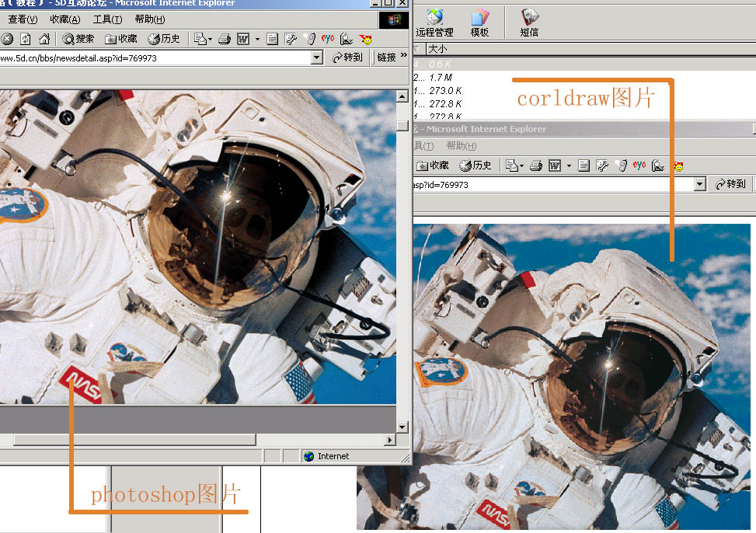Click the vertical scrollbar down arrow in the front IE window
This screenshot has height=533, width=756.
click(402, 427)
